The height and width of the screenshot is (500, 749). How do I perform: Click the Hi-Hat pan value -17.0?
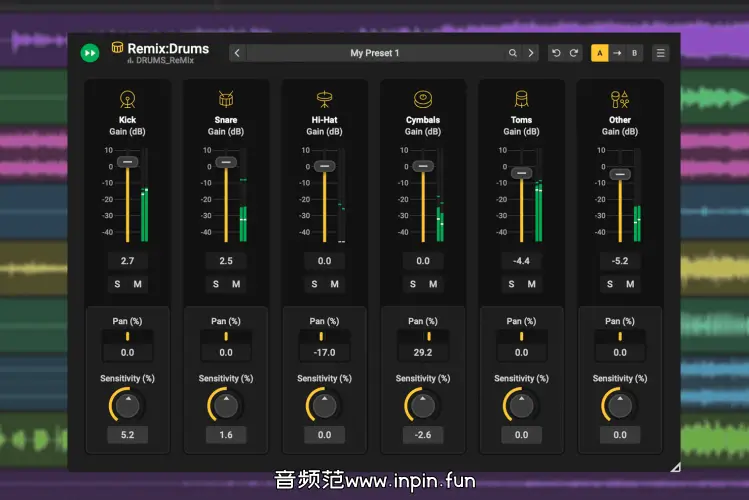(x=324, y=352)
